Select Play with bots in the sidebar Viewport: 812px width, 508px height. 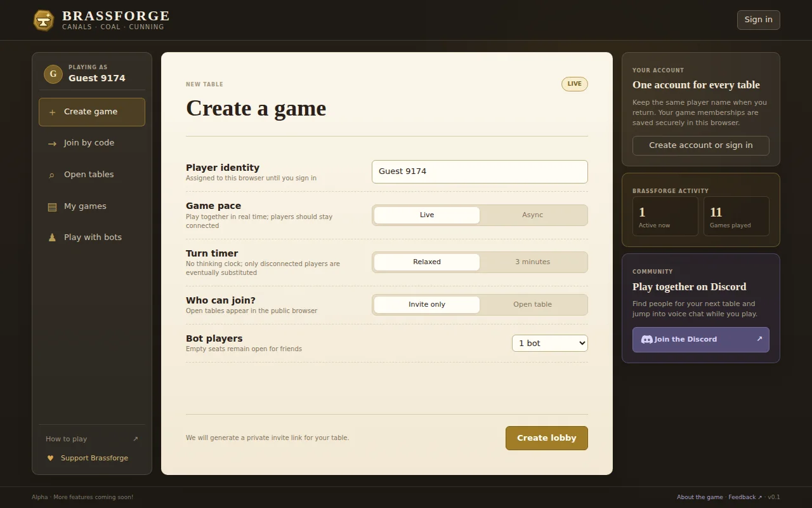pos(92,237)
